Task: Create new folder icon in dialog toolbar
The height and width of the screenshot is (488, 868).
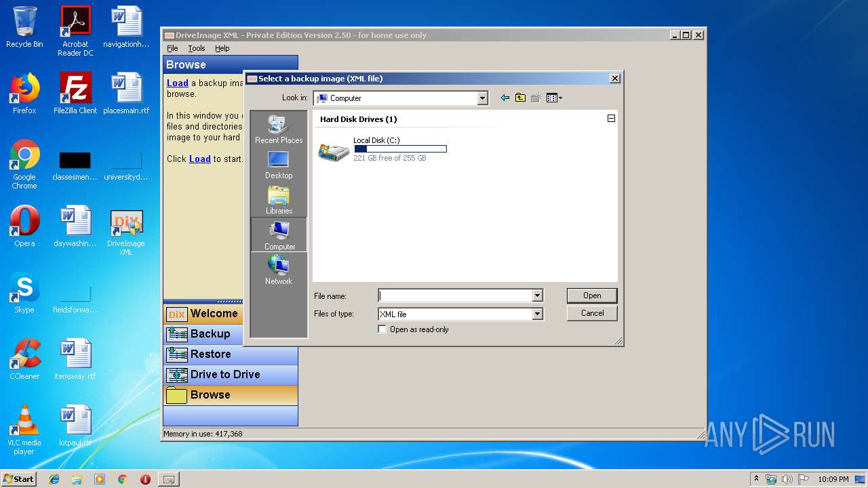Action: tap(536, 98)
